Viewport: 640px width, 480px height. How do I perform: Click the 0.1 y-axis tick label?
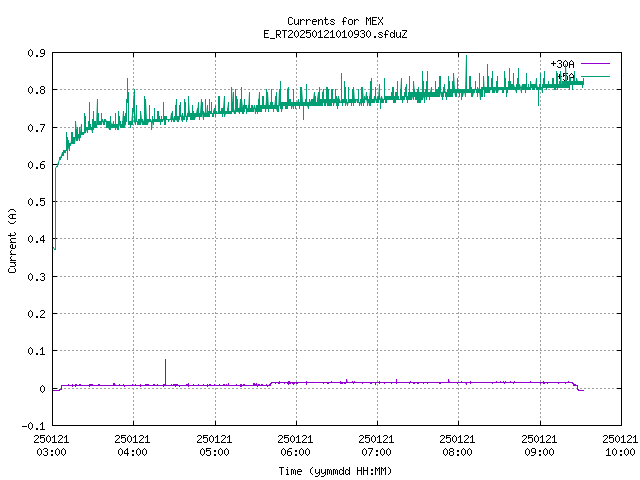36,351
